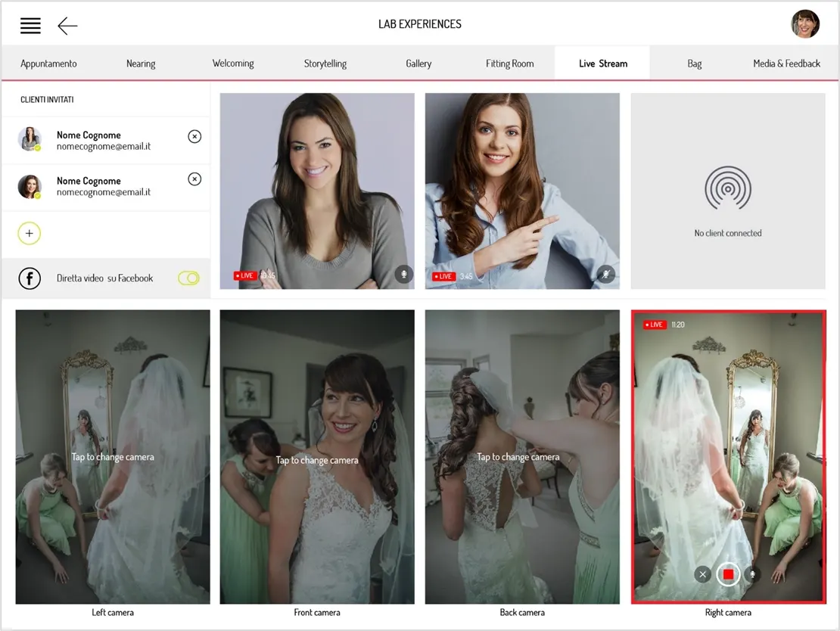Tap the Back camera feed to change camera
Screen dimensions: 840x631
(522, 457)
